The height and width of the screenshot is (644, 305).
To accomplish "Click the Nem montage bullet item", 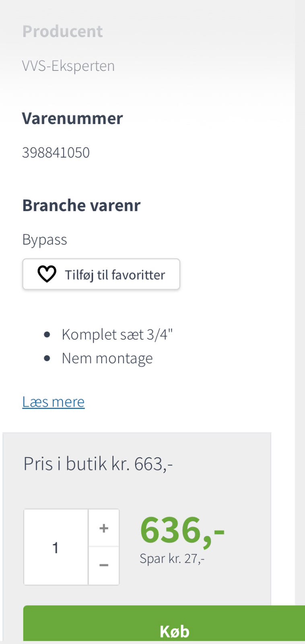I will (107, 358).
